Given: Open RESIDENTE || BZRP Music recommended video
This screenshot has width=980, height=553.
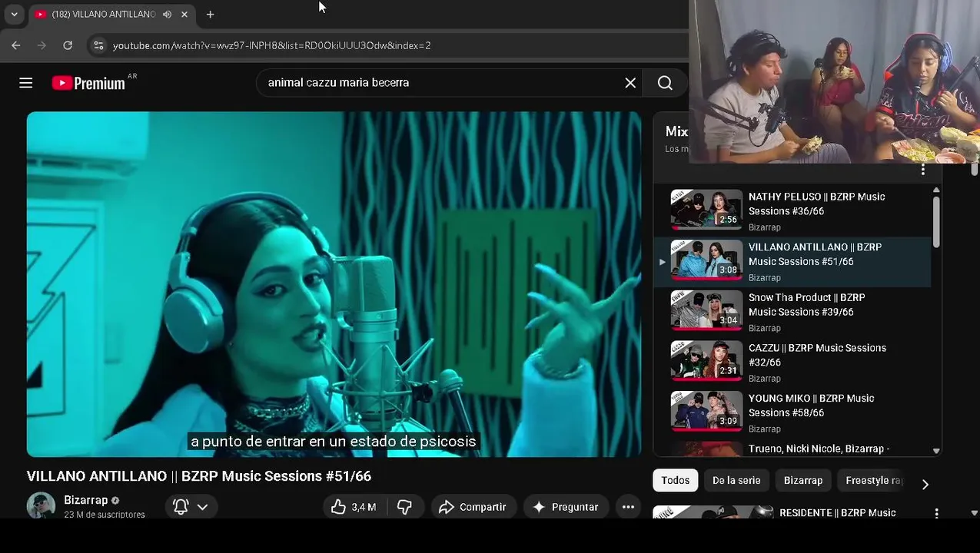Looking at the screenshot, I should (x=837, y=513).
